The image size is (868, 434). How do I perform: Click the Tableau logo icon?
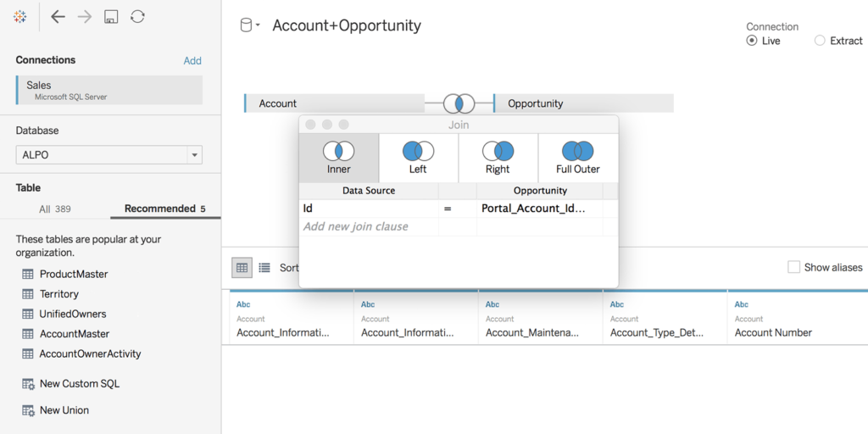19,17
